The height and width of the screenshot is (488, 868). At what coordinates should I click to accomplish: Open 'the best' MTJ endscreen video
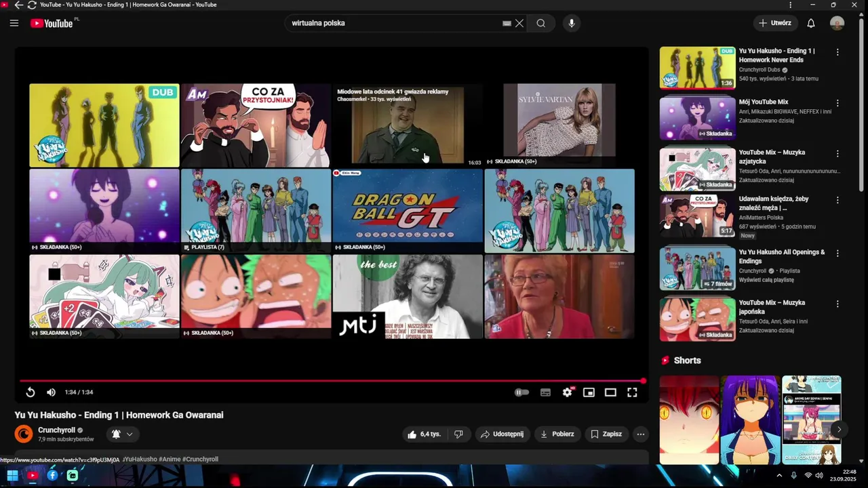(408, 296)
